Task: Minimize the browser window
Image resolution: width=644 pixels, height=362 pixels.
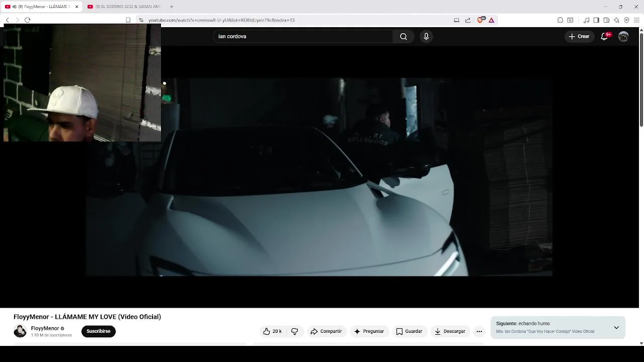Action: click(x=605, y=7)
